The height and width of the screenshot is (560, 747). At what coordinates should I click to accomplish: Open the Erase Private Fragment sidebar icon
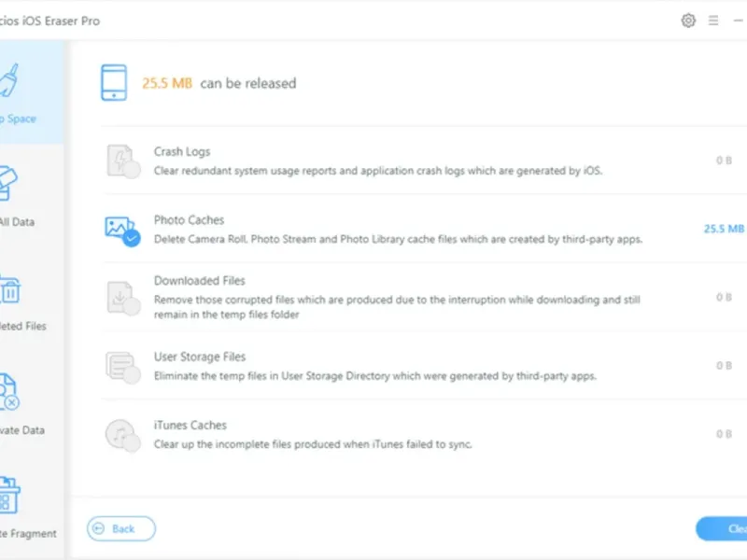pyautogui.click(x=9, y=496)
